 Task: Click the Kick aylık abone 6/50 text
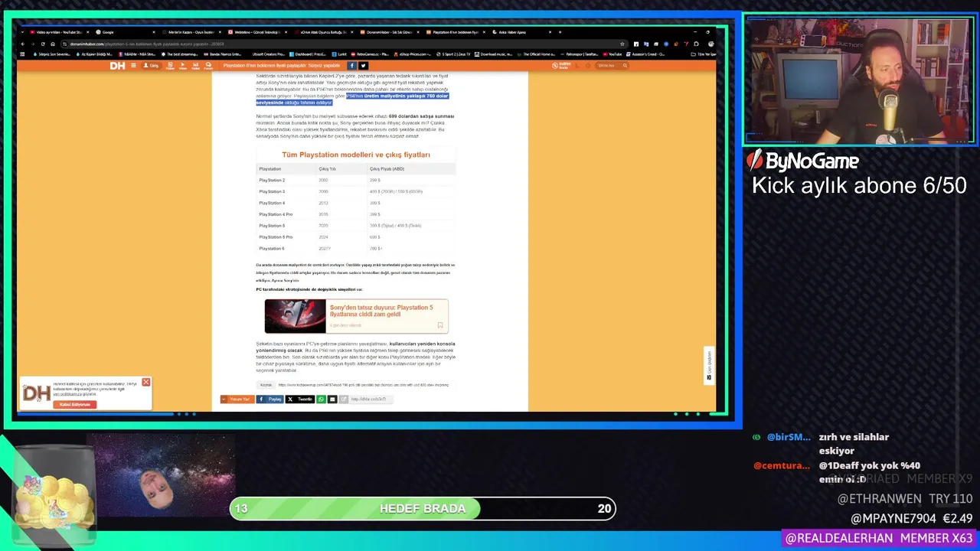859,186
